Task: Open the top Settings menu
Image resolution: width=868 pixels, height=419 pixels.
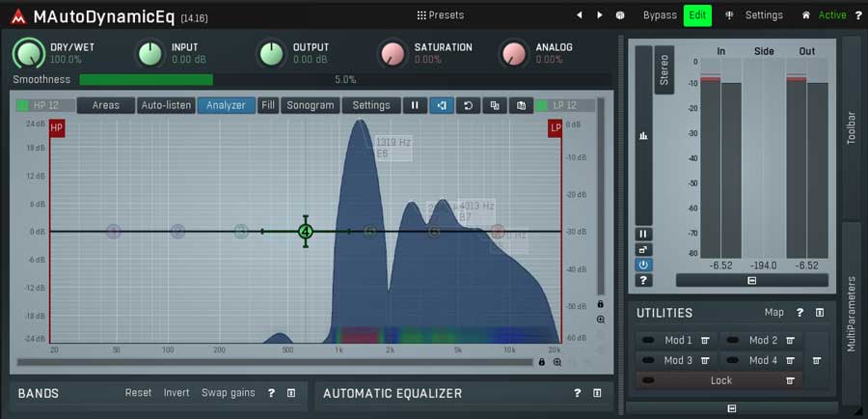Action: click(764, 15)
